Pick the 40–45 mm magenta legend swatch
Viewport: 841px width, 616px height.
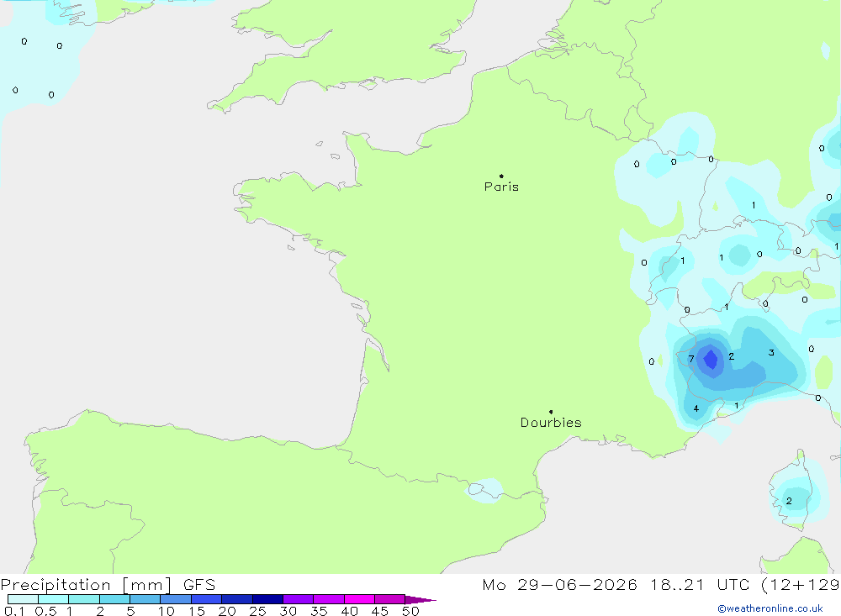point(359,599)
